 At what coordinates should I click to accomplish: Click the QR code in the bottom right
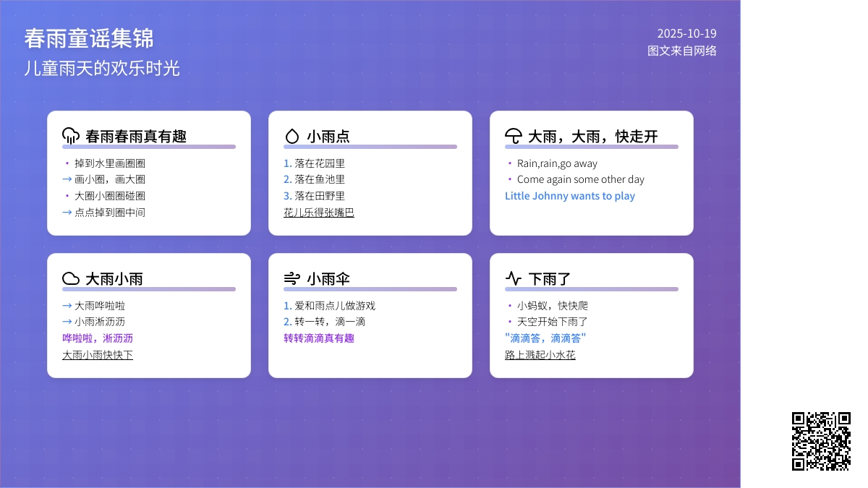821,441
